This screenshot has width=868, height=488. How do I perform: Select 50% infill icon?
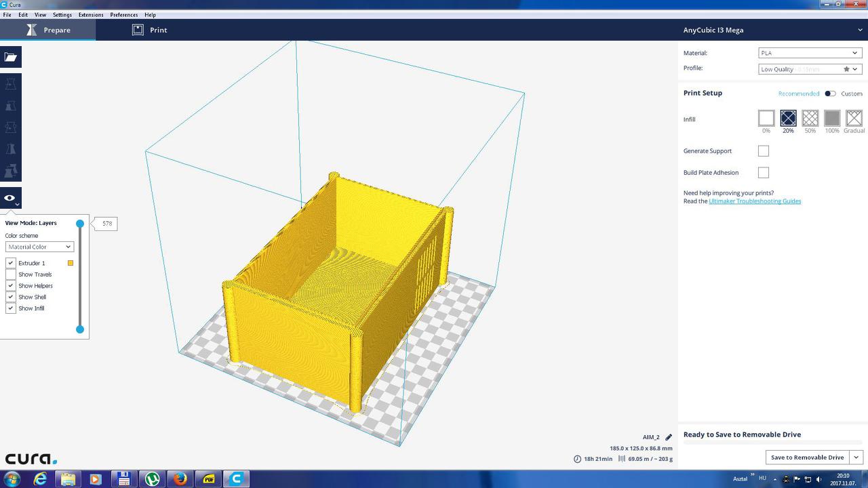[x=810, y=119]
